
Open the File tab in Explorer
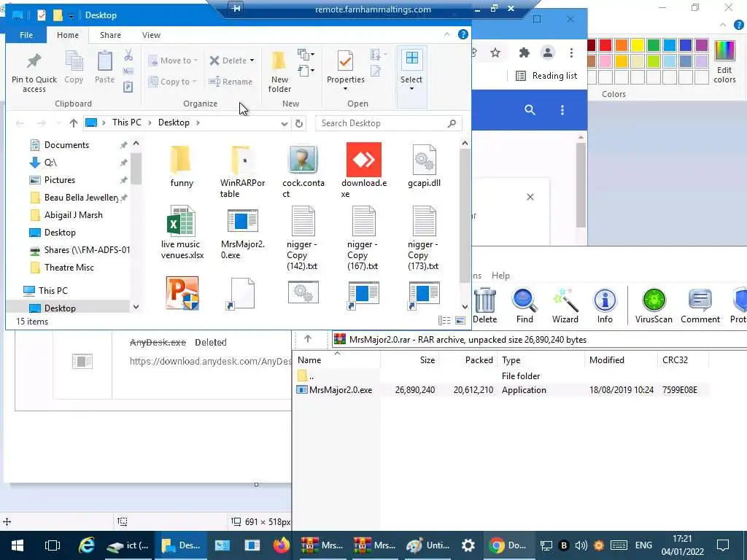pos(26,35)
